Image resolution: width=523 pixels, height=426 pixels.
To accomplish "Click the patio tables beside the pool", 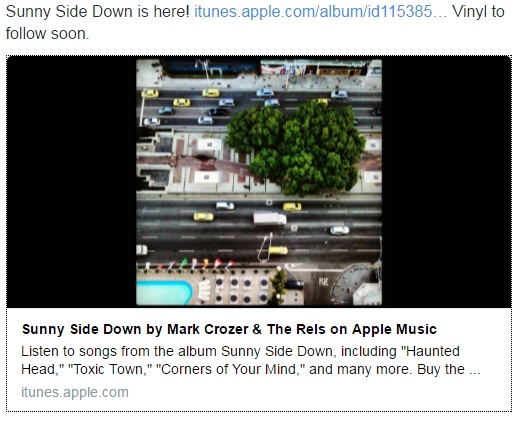I will (240, 290).
